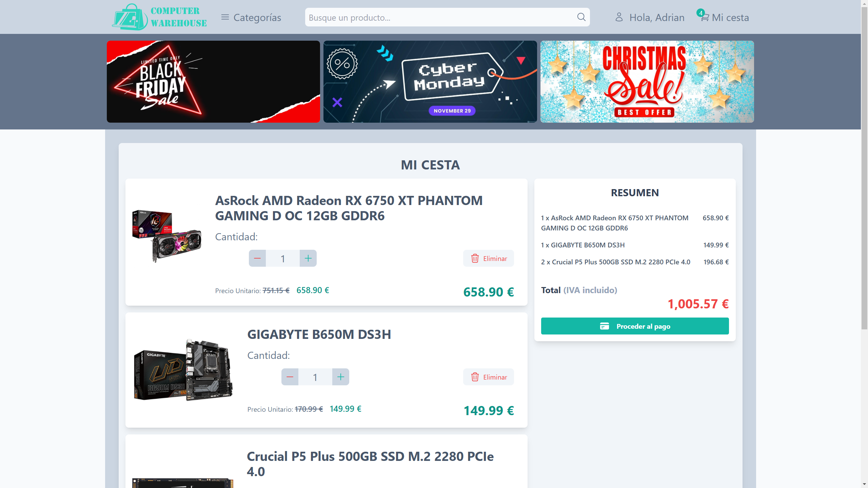Increase quantity of AsRock Radeon RX 6750 XT
The height and width of the screenshot is (488, 868).
point(308,258)
